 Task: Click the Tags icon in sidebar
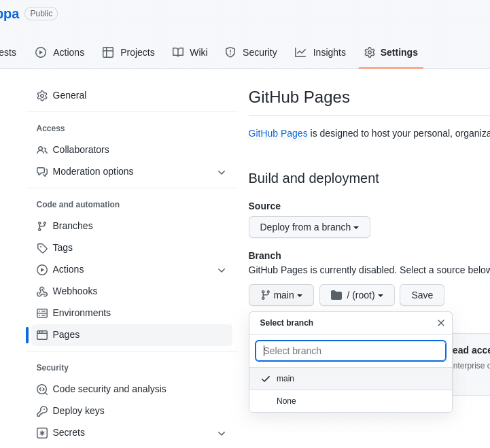click(x=42, y=248)
